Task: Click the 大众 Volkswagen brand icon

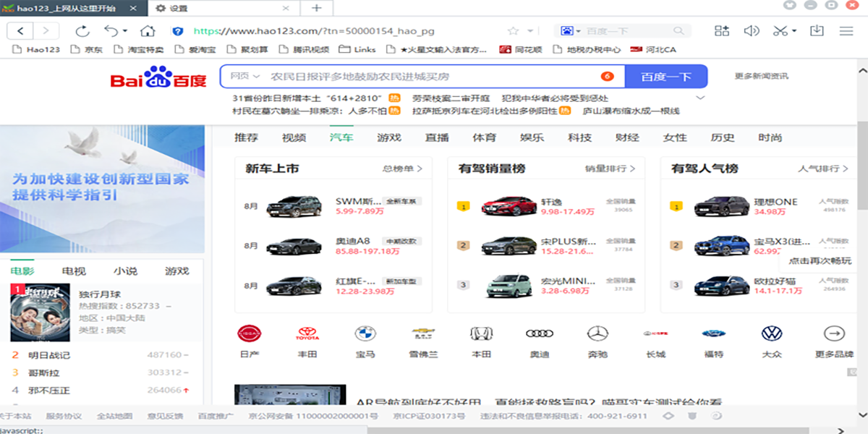Action: (x=772, y=333)
